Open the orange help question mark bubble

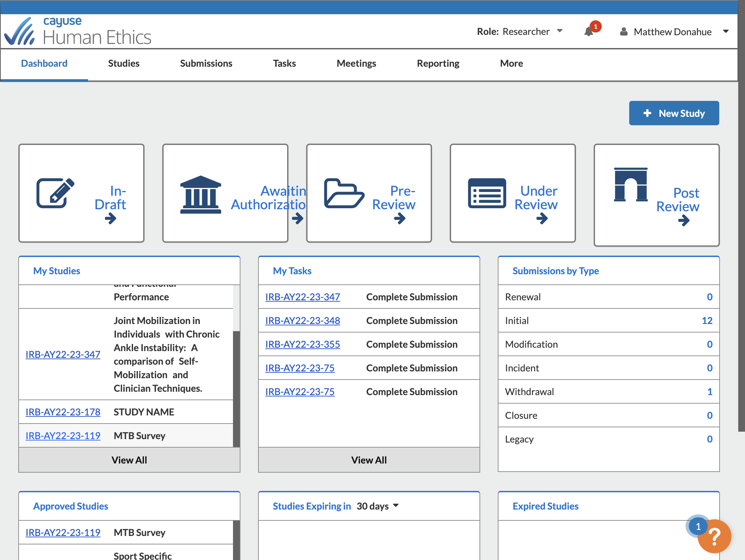714,536
